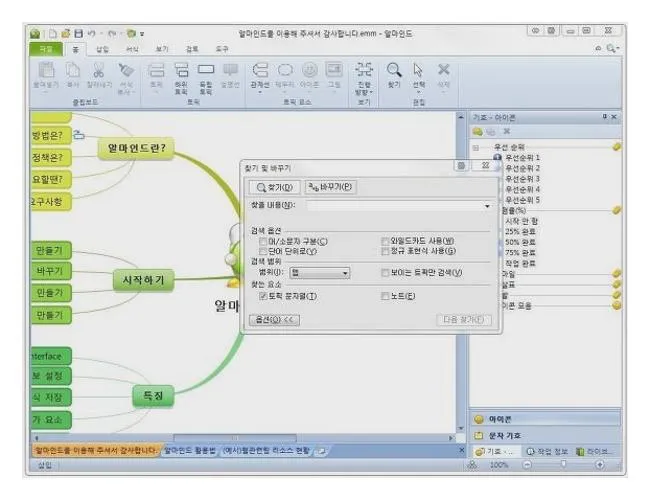Click the smiley Icon (아이콘) ribbon button
This screenshot has width=650, height=500.
pyautogui.click(x=310, y=70)
